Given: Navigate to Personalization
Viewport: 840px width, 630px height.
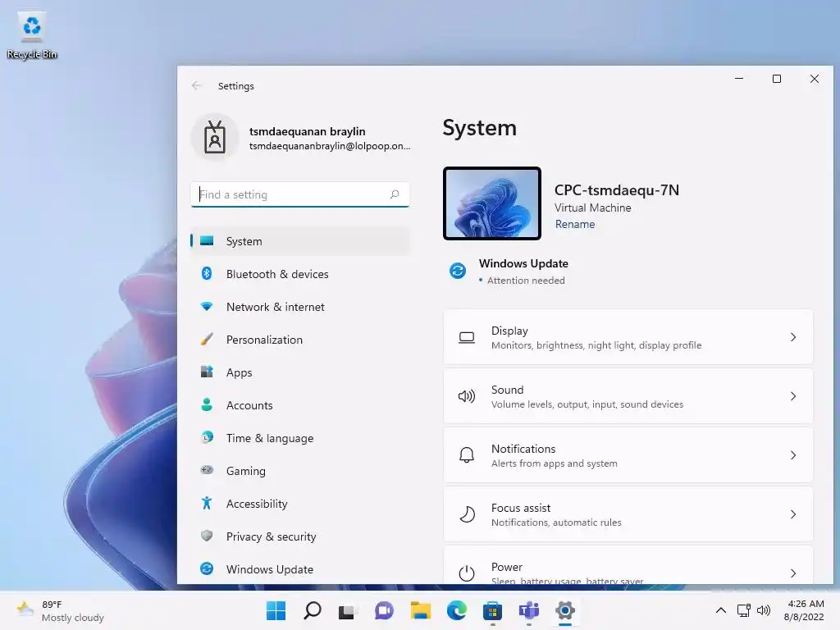Looking at the screenshot, I should 300,339.
